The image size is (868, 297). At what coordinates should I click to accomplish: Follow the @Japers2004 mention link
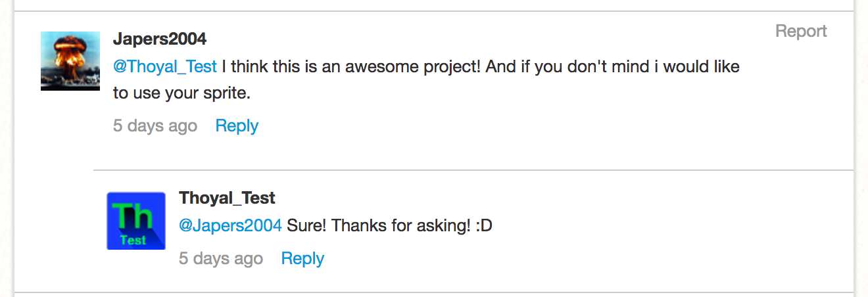click(x=230, y=226)
